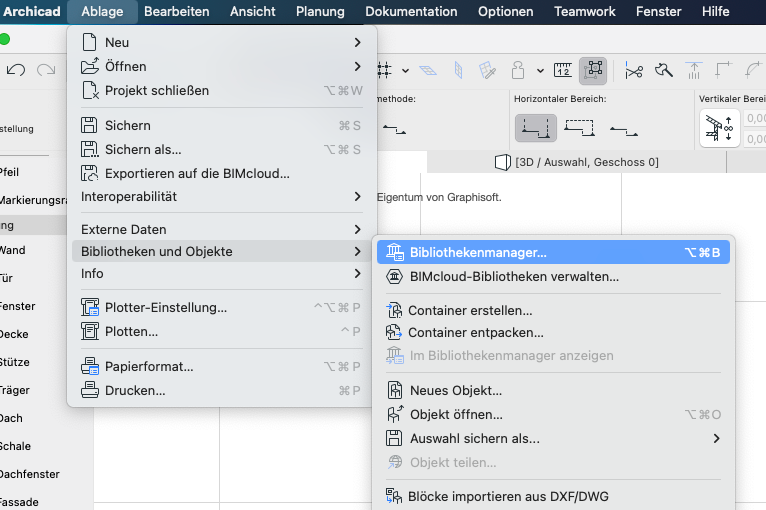Select the dashed-rectangle horizontal range option
Screen dimensions: 766x510
579,128
